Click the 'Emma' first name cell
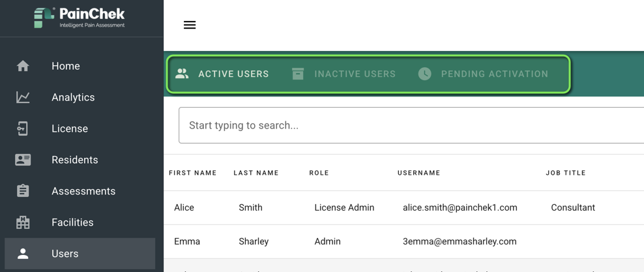644x272 pixels. coord(187,241)
